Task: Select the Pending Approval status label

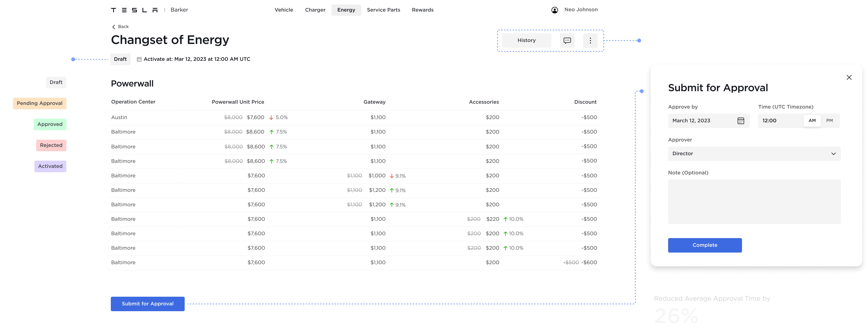Action: click(x=39, y=103)
